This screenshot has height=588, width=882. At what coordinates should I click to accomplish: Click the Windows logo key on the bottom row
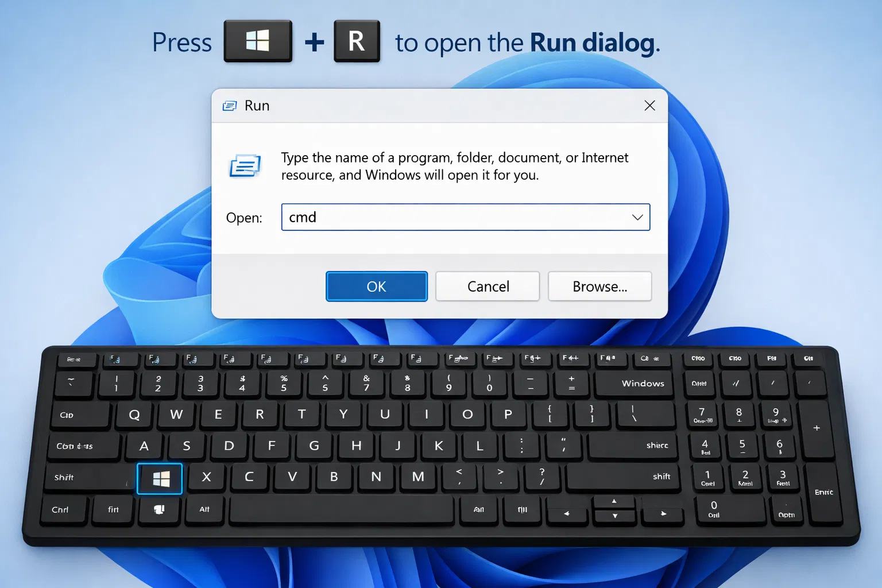tap(159, 509)
